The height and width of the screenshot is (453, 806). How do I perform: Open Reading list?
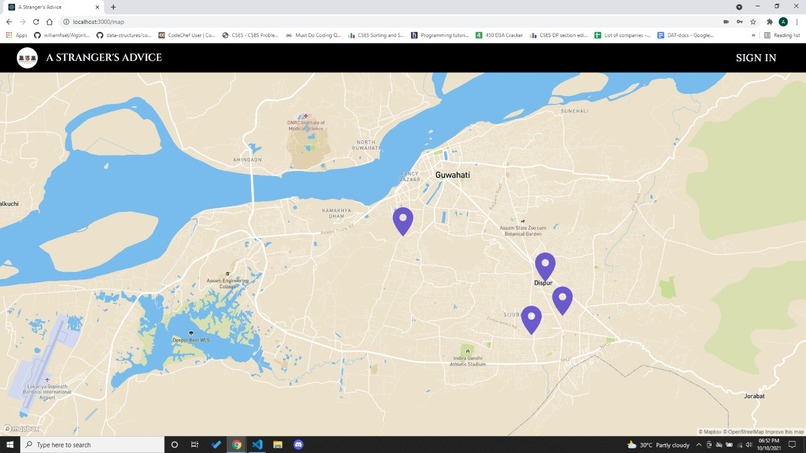[782, 35]
